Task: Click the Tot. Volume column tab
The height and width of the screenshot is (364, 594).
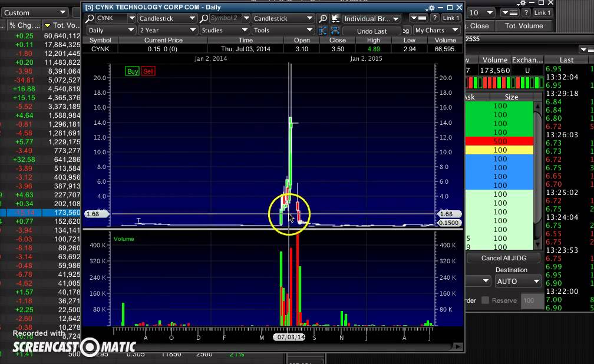Action: click(x=523, y=26)
